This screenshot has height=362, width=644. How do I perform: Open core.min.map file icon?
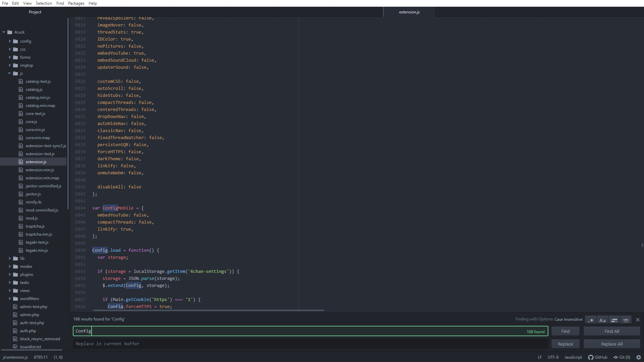point(21,138)
